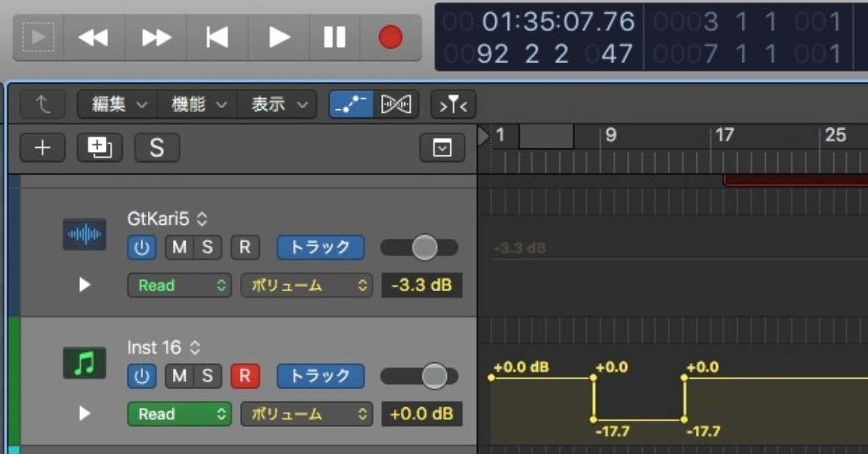Click the Inst 16 track name
Viewport: 868px width, 454px height.
coord(154,348)
